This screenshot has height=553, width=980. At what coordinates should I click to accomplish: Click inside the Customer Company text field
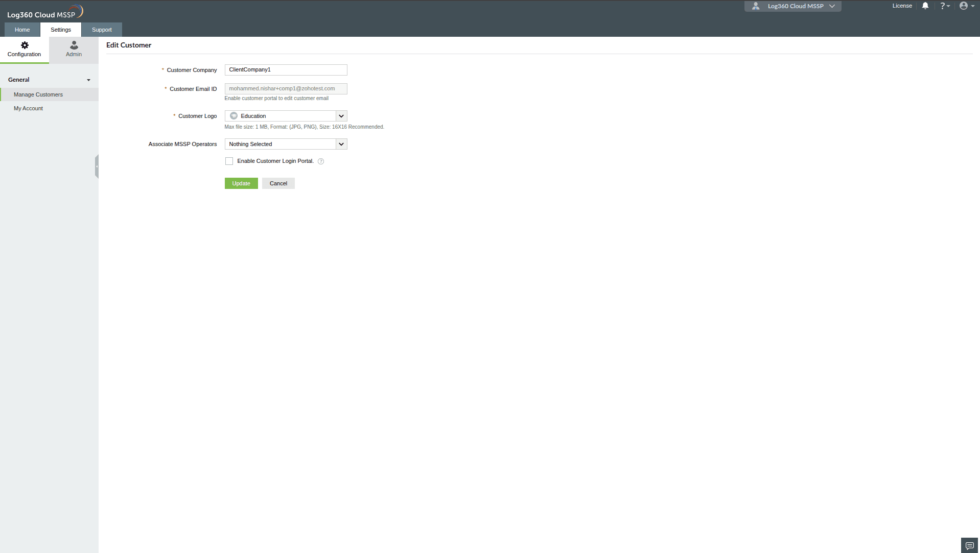(285, 70)
